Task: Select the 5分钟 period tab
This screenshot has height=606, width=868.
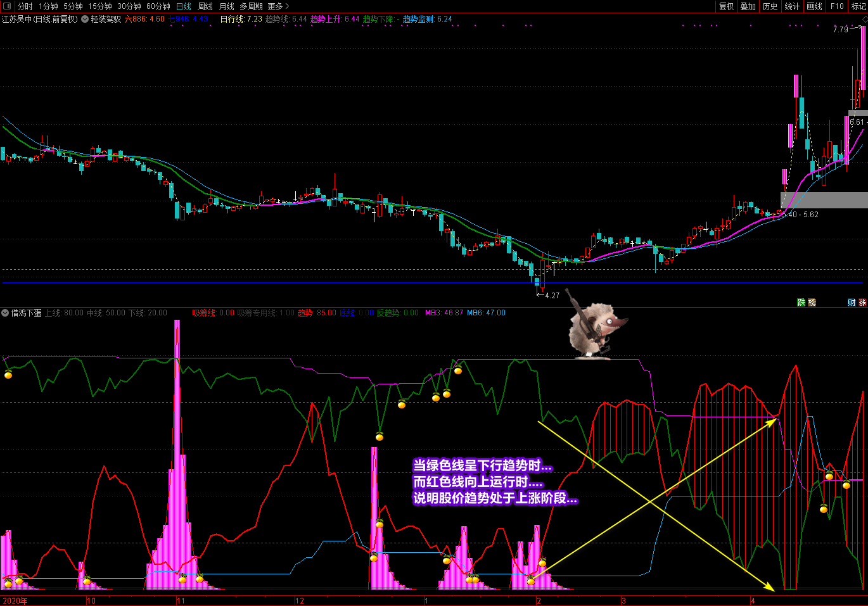Action: tap(73, 6)
